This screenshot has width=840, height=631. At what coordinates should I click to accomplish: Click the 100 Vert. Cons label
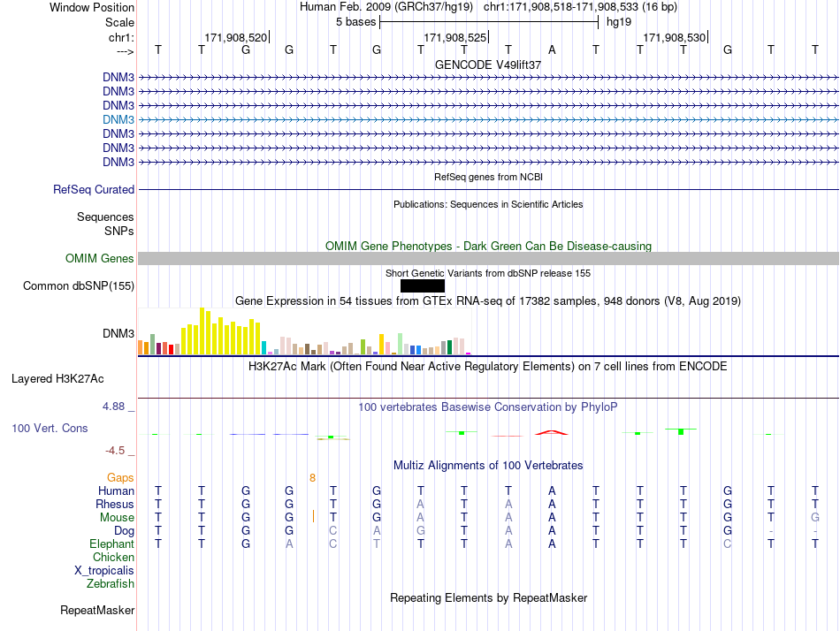tap(50, 428)
